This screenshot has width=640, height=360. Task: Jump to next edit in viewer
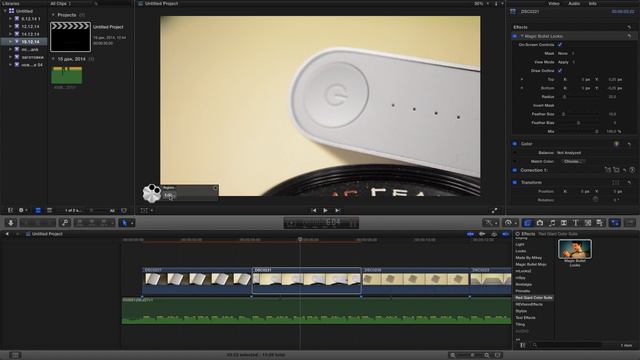pyautogui.click(x=338, y=210)
